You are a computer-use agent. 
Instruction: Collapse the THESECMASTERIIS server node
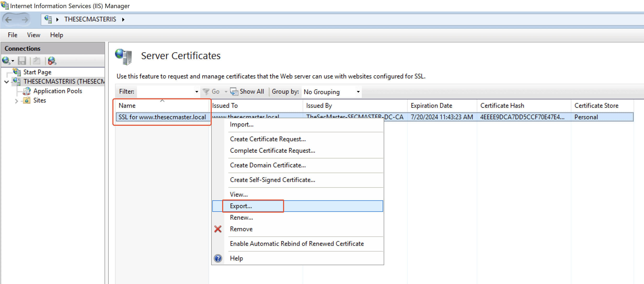[x=7, y=82]
